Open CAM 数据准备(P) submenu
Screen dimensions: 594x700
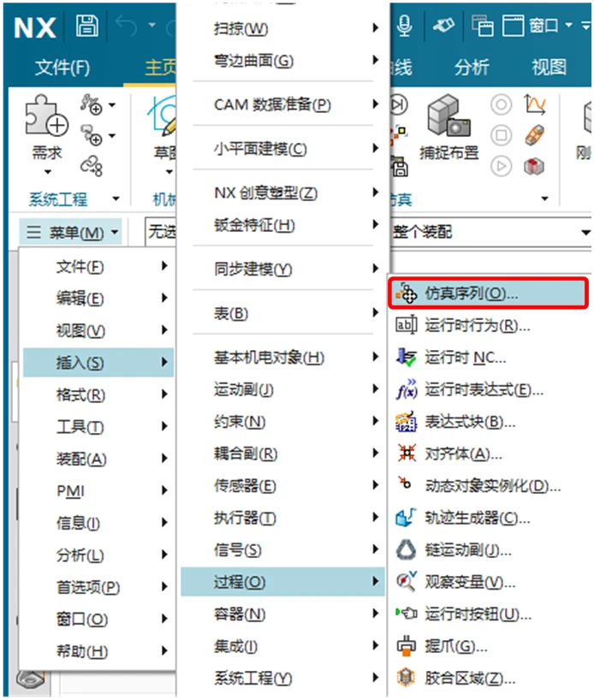coord(282,105)
